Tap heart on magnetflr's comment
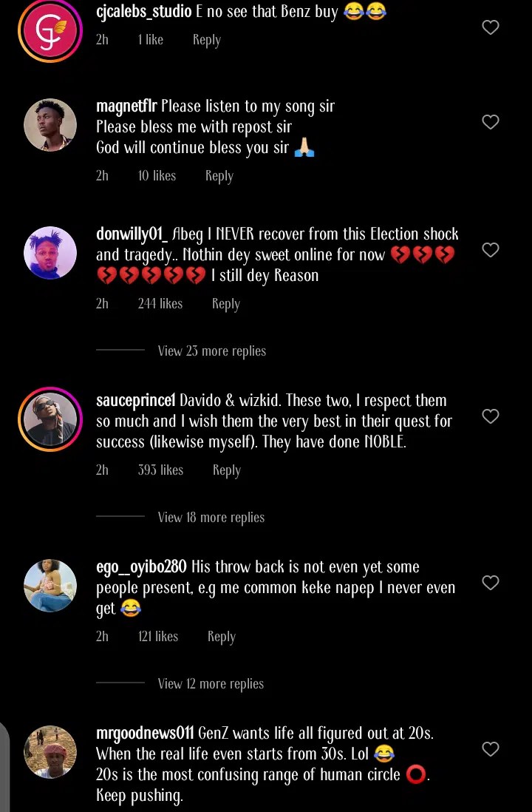This screenshot has height=812, width=532. coord(491,122)
